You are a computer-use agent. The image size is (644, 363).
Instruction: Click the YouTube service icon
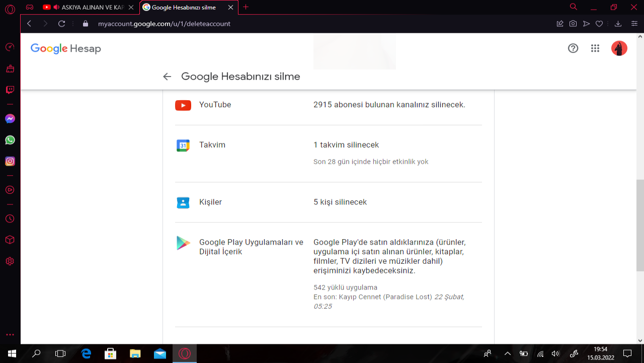coord(183,105)
